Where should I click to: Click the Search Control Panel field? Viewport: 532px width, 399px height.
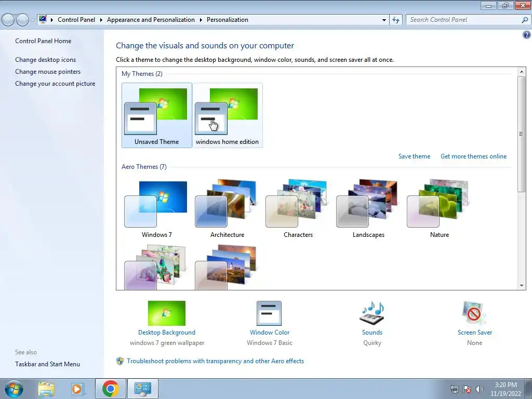463,20
